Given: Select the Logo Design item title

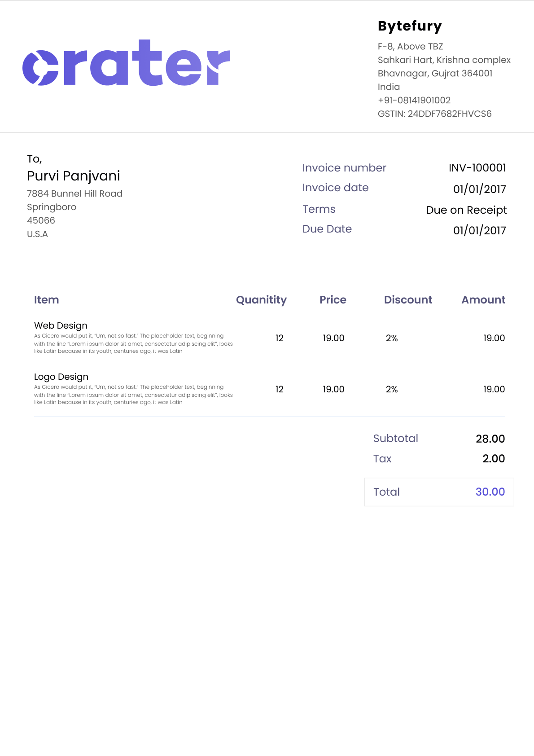Looking at the screenshot, I should click(x=61, y=377).
